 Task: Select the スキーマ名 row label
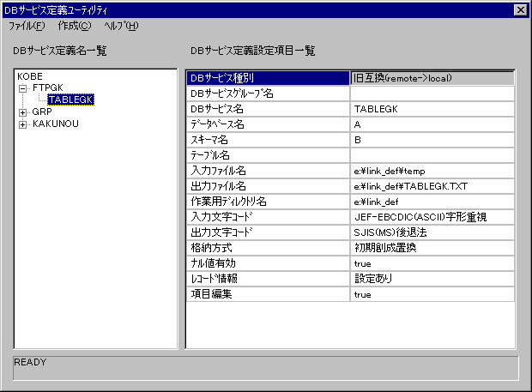[x=268, y=140]
